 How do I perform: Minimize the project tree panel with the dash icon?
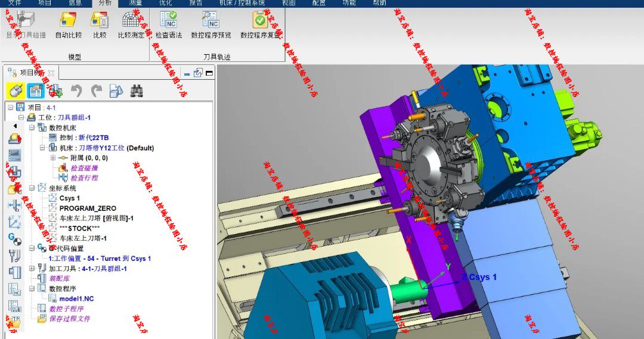(187, 74)
